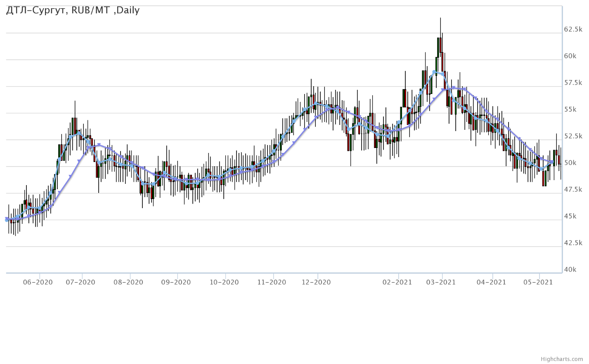
Task: Select the 60k price axis label
Action: pyautogui.click(x=570, y=56)
